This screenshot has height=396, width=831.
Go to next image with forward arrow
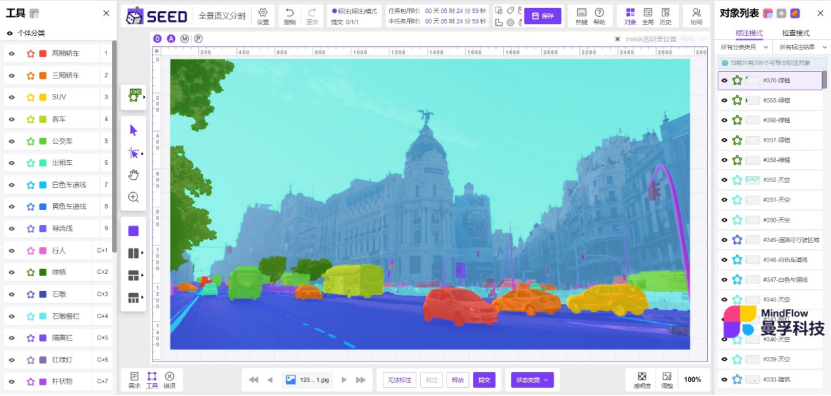344,380
